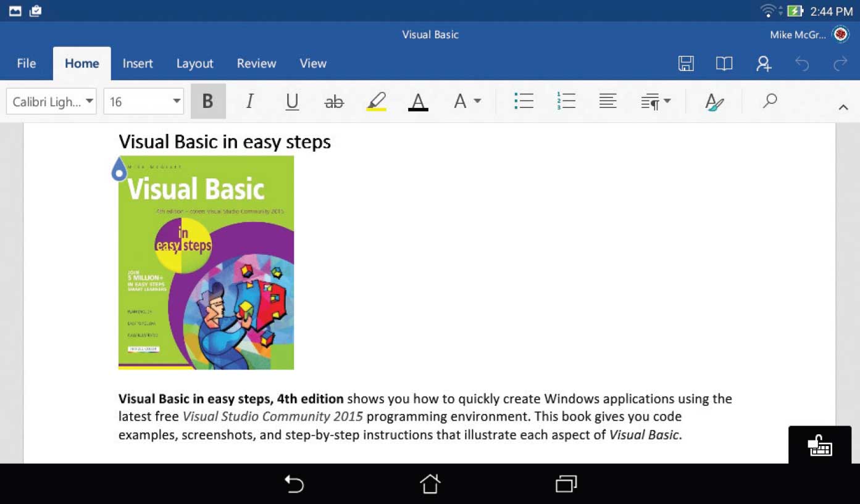Open font size 16 dropdown
860x504 pixels.
pos(143,101)
